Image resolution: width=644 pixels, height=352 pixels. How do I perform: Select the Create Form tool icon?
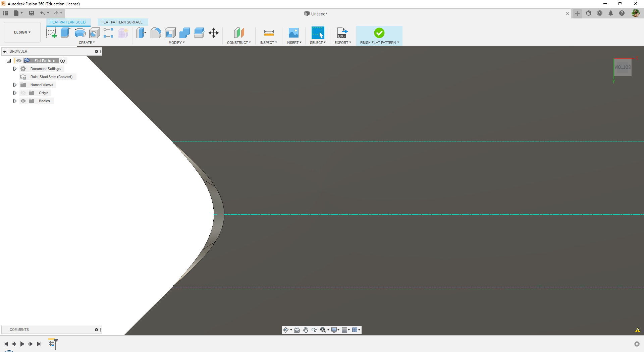click(x=123, y=33)
